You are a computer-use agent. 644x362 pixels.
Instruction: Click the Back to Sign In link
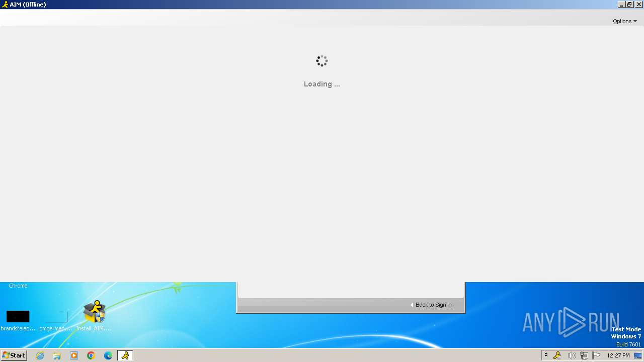pyautogui.click(x=431, y=305)
